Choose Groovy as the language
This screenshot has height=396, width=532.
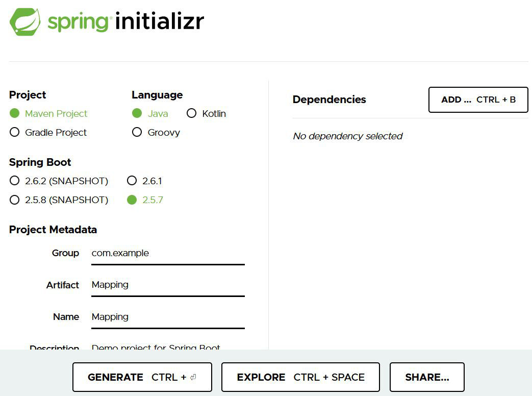pos(137,132)
